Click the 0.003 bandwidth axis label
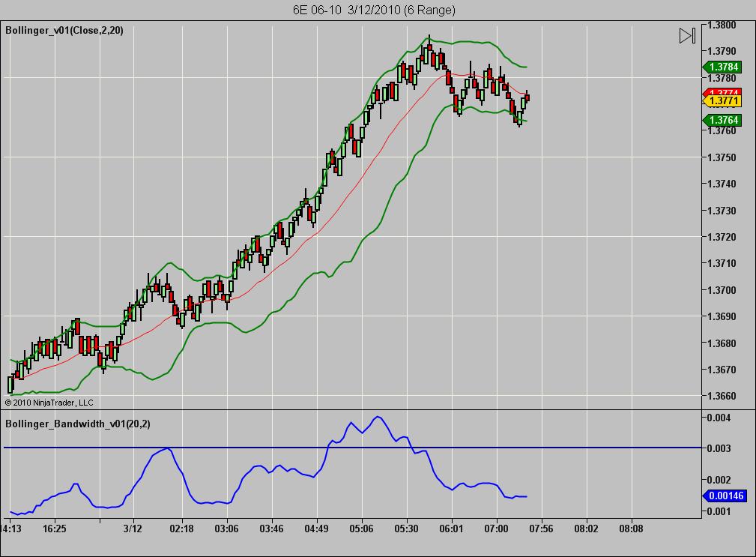 click(719, 448)
